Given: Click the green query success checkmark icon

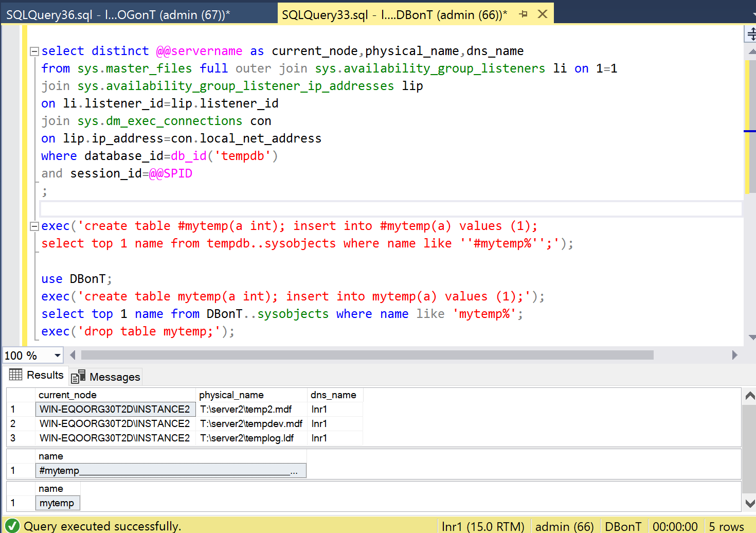Looking at the screenshot, I should click(12, 526).
